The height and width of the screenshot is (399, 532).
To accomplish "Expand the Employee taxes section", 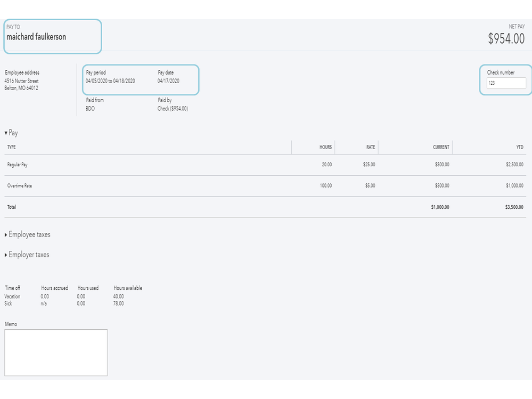I will pos(6,235).
